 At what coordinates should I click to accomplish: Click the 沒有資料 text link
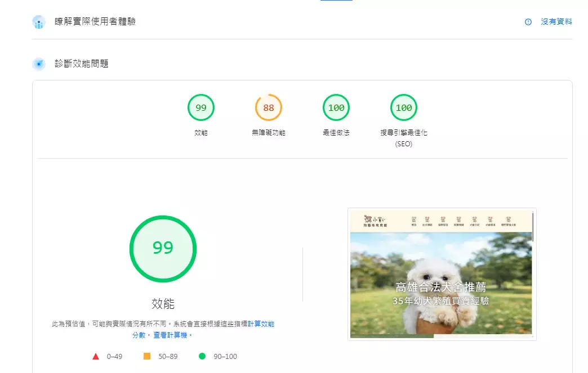[556, 22]
